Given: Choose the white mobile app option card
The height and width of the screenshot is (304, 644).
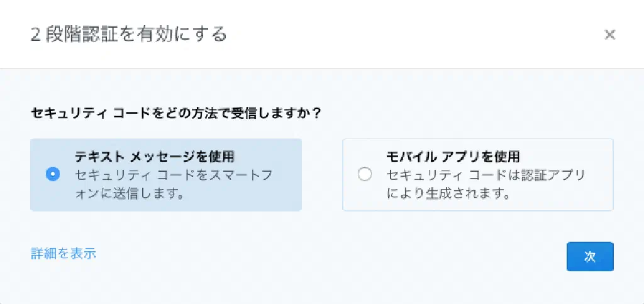Looking at the screenshot, I should pos(477,175).
